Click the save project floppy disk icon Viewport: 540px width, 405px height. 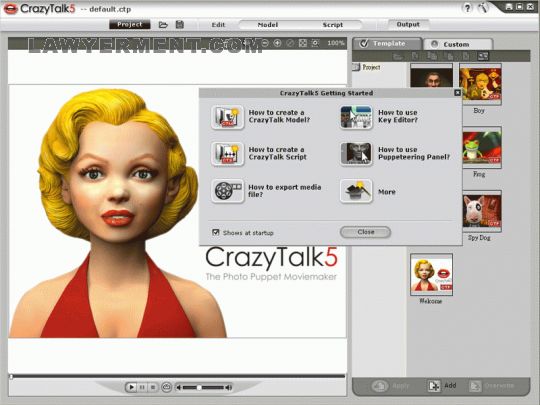(x=180, y=24)
